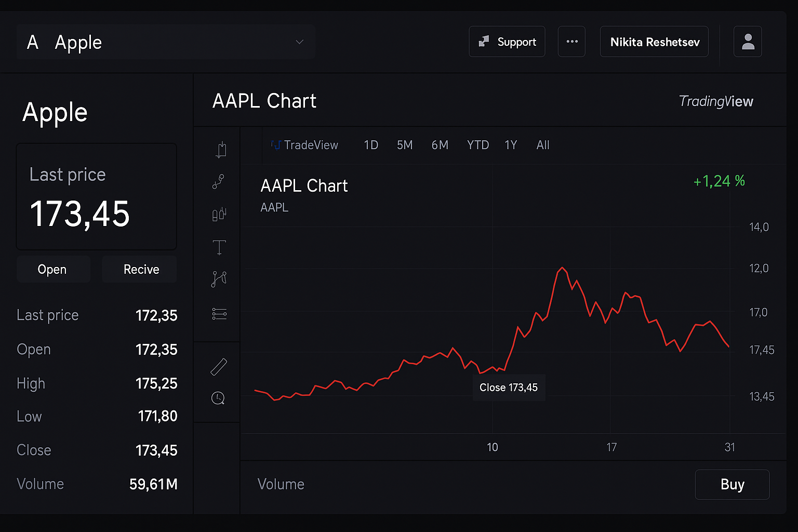This screenshot has height=532, width=798.
Task: Switch chart range to YTD
Action: pyautogui.click(x=478, y=145)
